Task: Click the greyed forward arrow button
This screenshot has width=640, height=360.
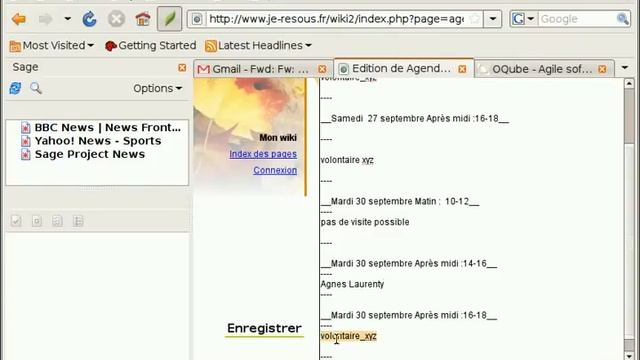Action: point(45,19)
